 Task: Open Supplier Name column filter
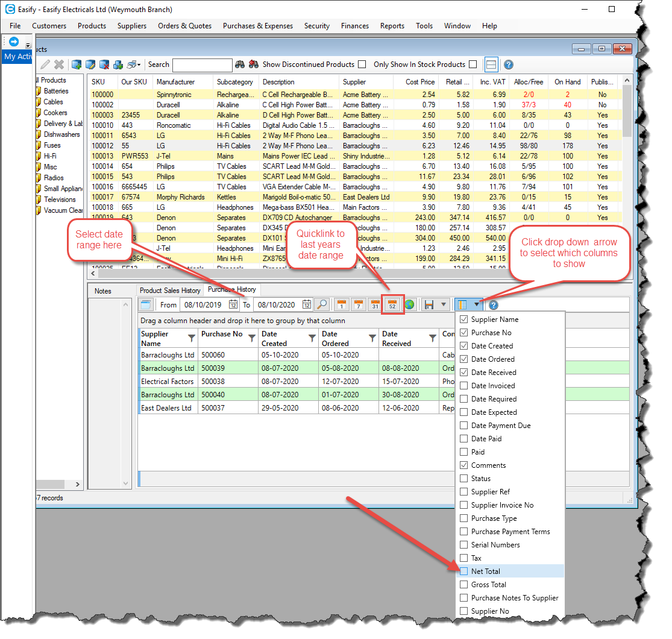click(x=192, y=338)
